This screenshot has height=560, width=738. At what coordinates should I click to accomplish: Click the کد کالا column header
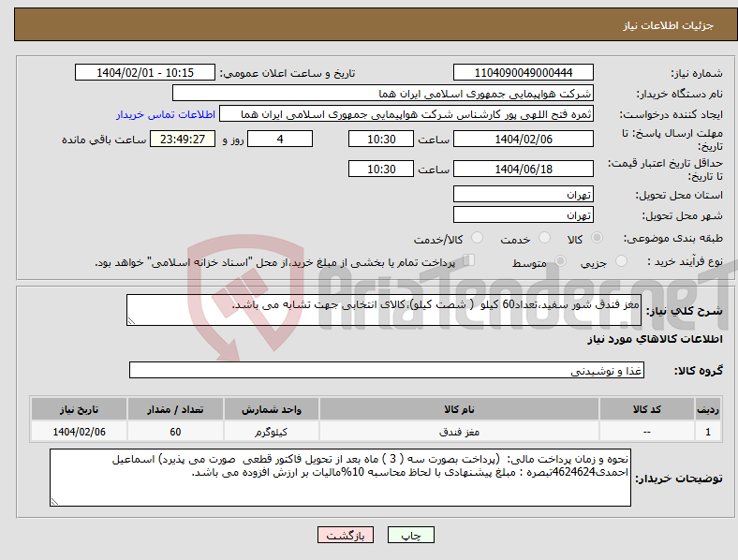click(647, 409)
